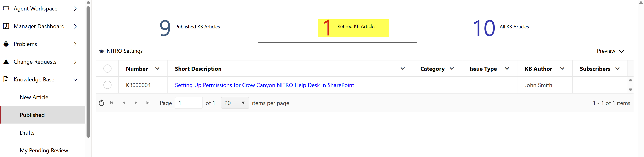
Task: Collapse the Knowledge Base menu section
Action: (75, 80)
